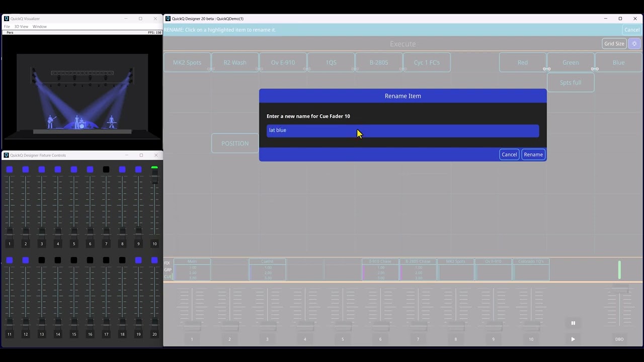Toggle the black fixture 16 select button
Viewport: 644px width, 362px height.
90,260
